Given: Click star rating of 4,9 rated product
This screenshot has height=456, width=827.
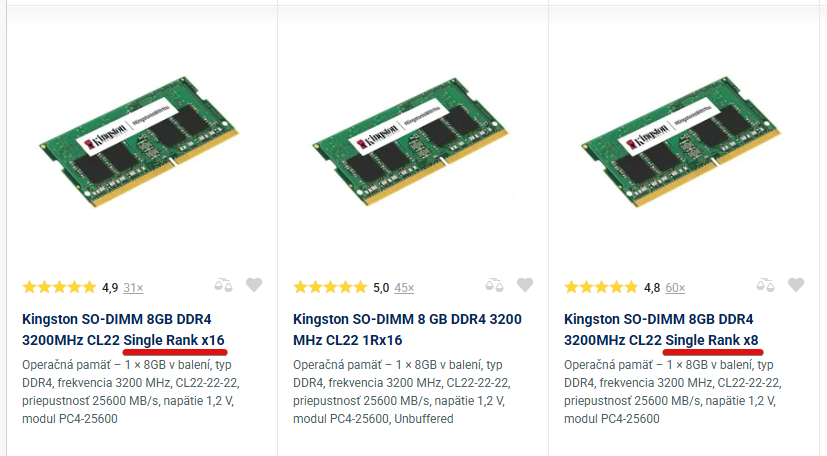Looking at the screenshot, I should tap(59, 288).
